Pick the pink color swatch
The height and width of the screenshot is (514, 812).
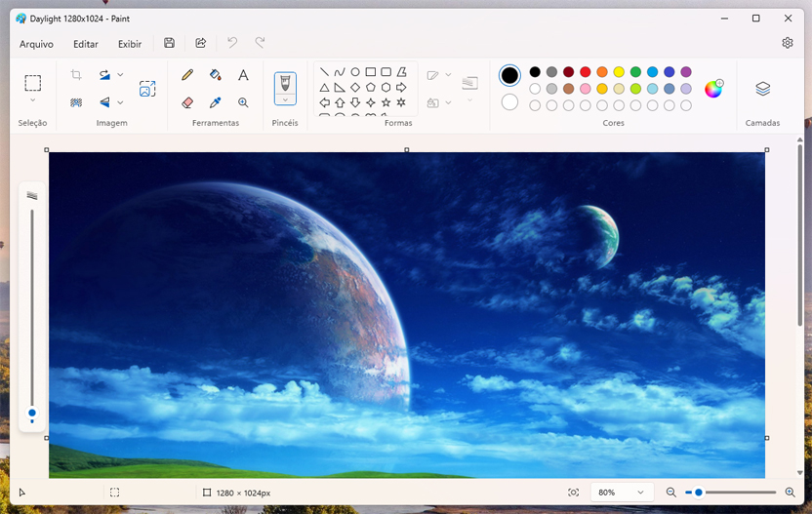point(586,89)
